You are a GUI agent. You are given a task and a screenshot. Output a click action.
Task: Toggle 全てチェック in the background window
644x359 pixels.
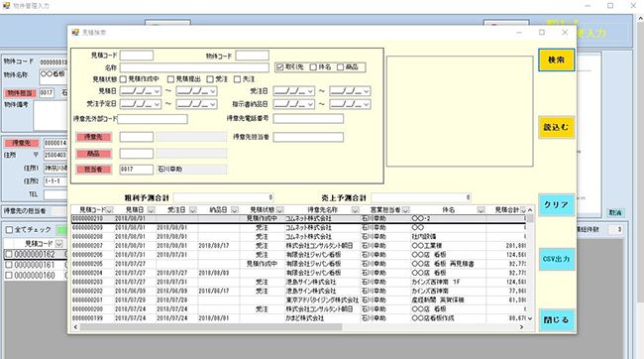tap(10, 229)
